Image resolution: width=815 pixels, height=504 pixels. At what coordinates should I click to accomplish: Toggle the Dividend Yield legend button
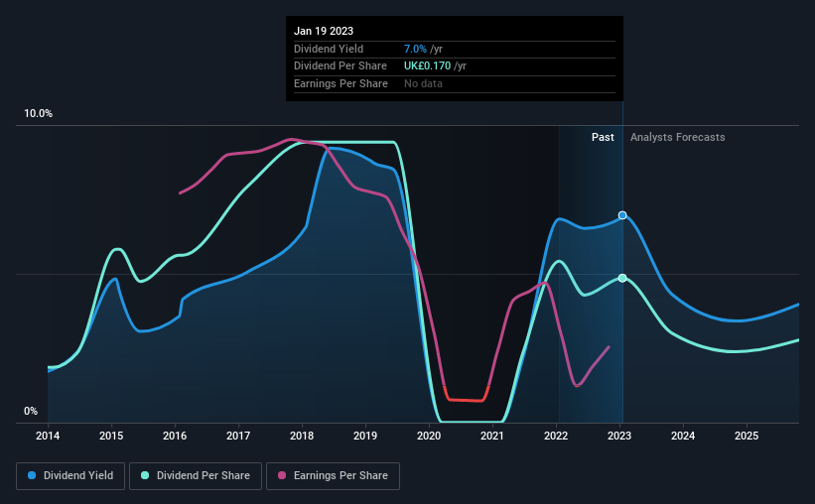tap(70, 476)
